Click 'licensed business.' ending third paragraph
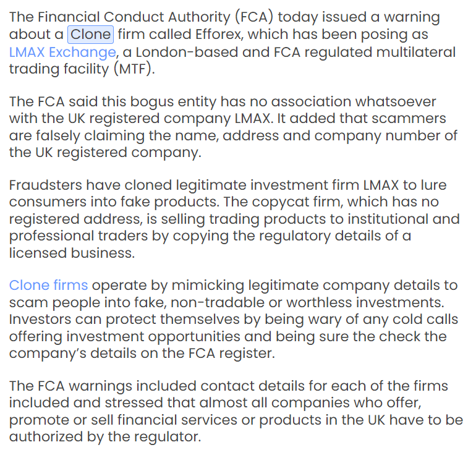The width and height of the screenshot is (476, 450). point(72,253)
